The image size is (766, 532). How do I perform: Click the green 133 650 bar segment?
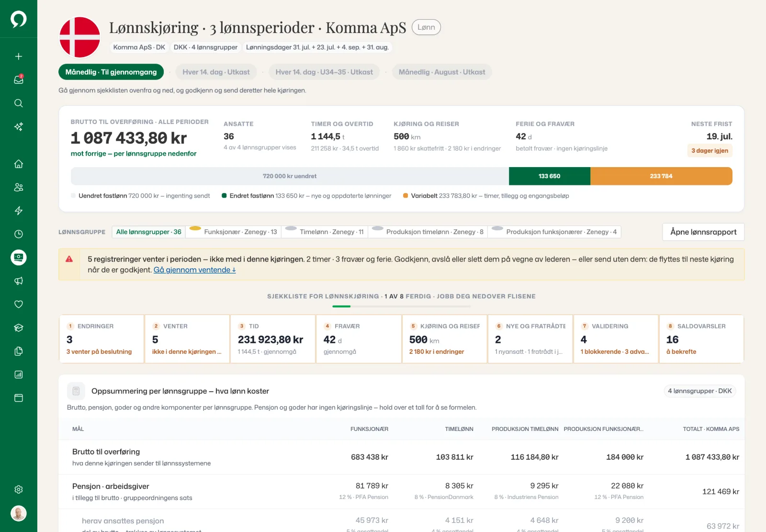click(550, 176)
